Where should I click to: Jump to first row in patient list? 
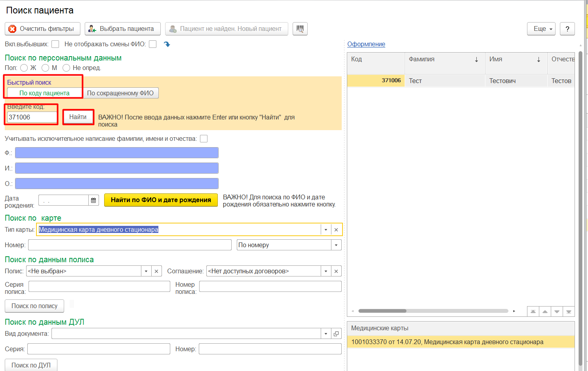pos(533,312)
